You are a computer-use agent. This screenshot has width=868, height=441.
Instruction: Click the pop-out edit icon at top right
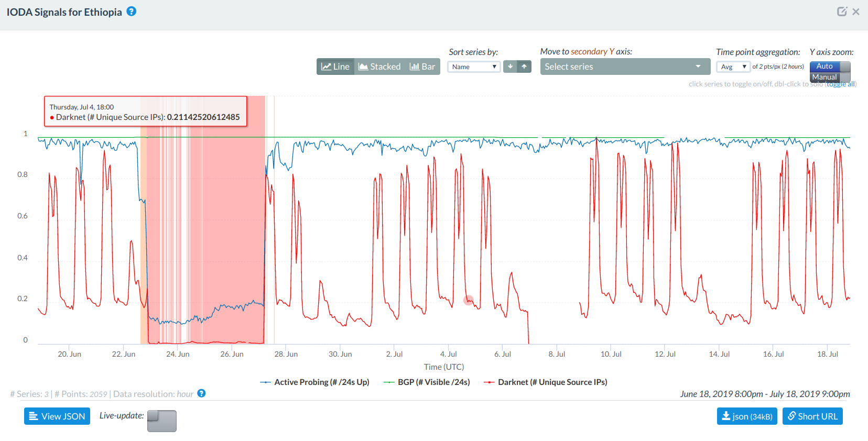[x=842, y=12]
